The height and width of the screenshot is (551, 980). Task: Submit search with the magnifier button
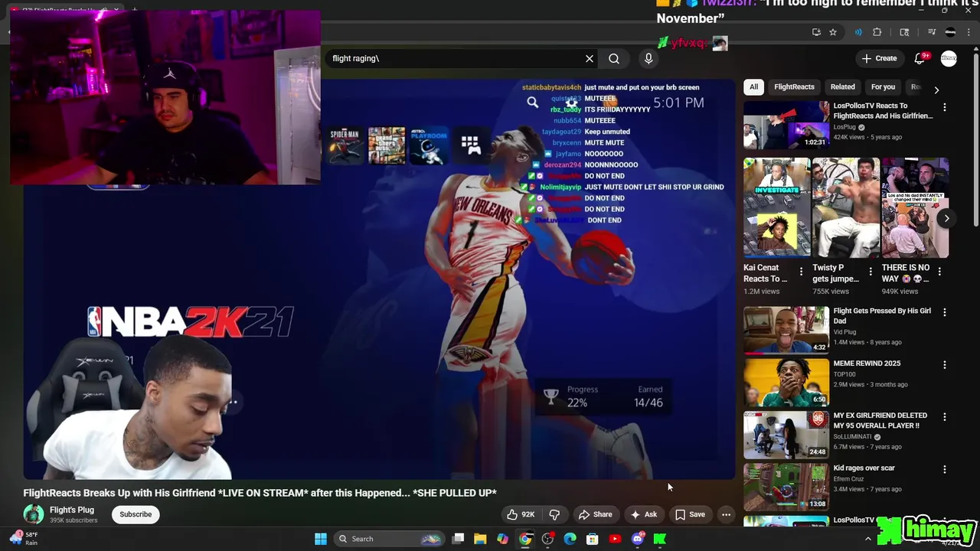tap(614, 59)
